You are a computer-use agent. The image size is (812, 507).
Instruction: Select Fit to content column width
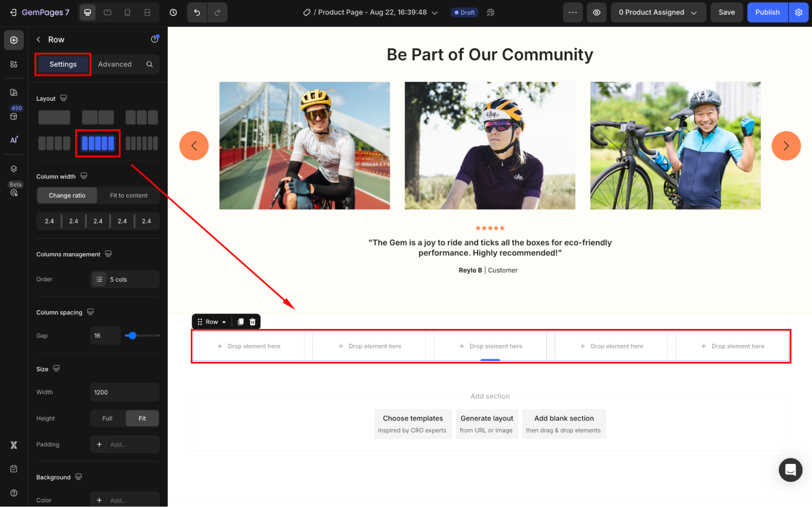[x=128, y=195]
